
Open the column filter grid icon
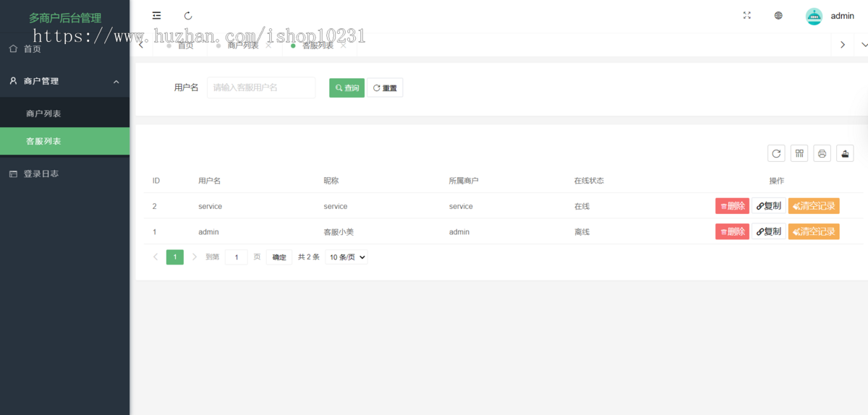pos(799,153)
